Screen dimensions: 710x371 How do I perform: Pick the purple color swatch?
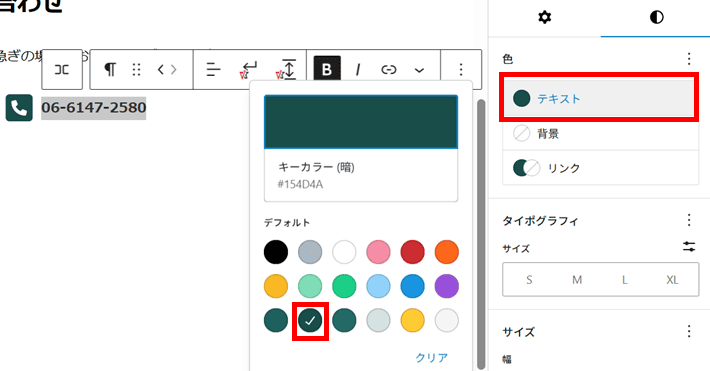(446, 286)
